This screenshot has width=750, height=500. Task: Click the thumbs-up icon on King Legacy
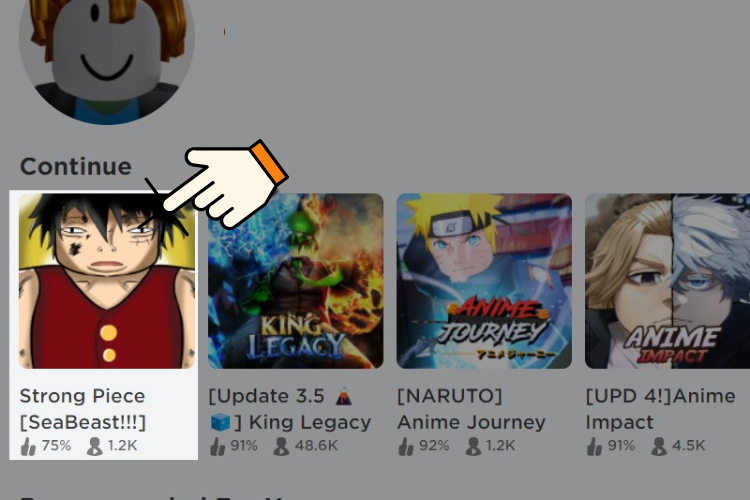click(217, 446)
